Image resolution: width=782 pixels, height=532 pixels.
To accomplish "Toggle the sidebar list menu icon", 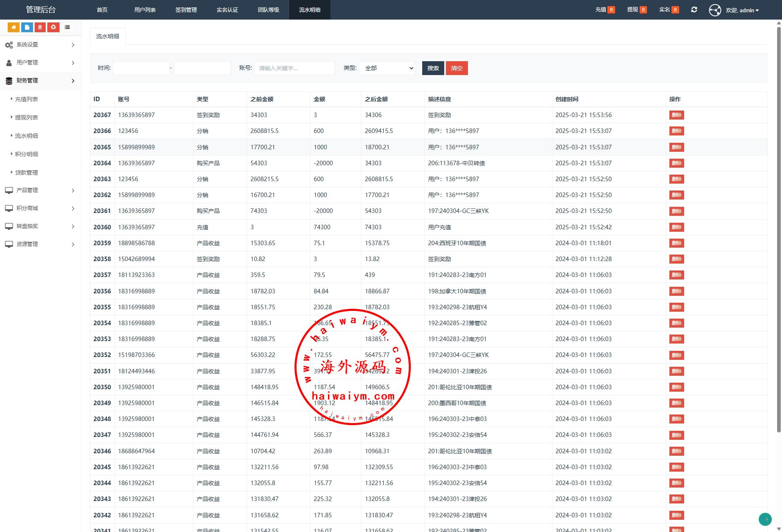I will click(67, 27).
